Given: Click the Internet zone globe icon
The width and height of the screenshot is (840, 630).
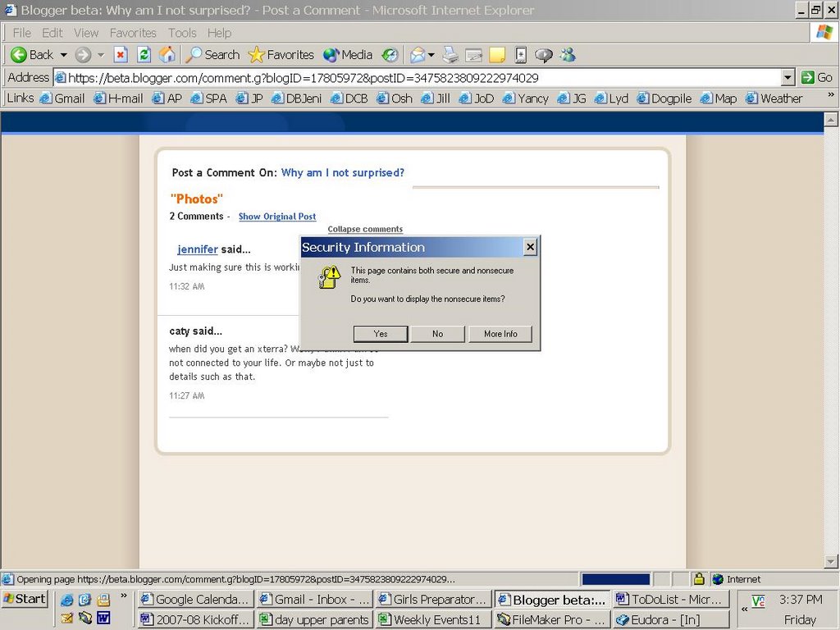Looking at the screenshot, I should point(718,579).
